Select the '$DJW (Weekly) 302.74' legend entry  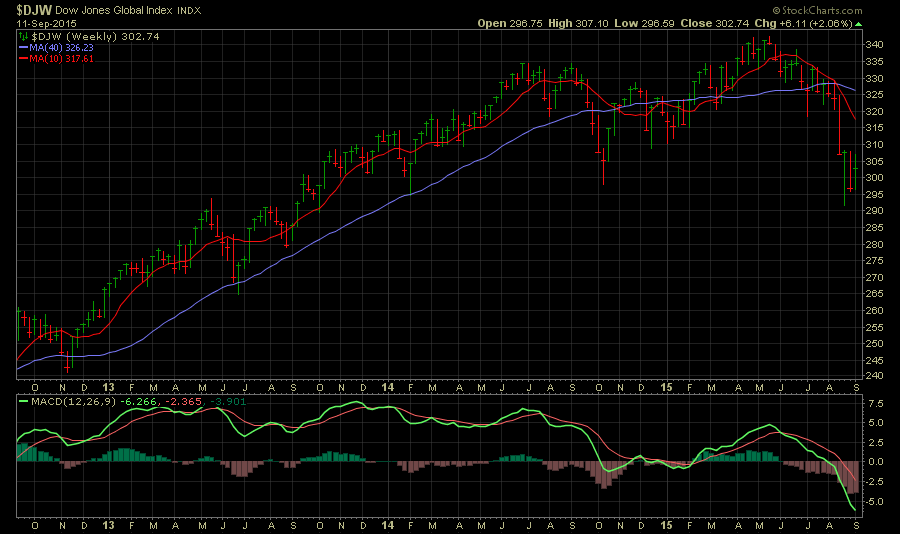coord(95,36)
